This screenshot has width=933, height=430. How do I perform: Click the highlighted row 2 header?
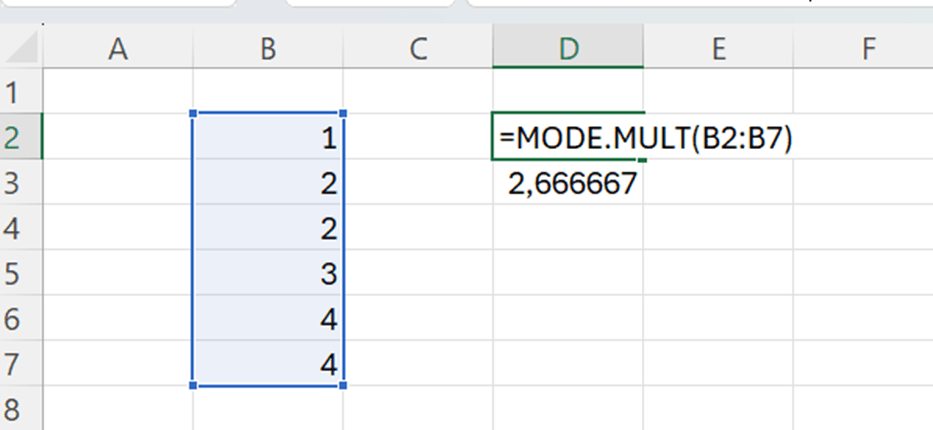[x=14, y=138]
